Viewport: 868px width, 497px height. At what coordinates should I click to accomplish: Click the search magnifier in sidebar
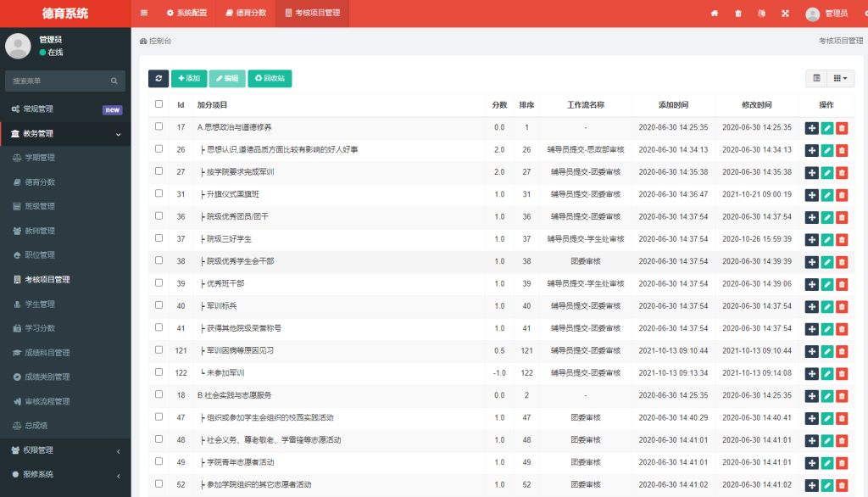pyautogui.click(x=114, y=81)
